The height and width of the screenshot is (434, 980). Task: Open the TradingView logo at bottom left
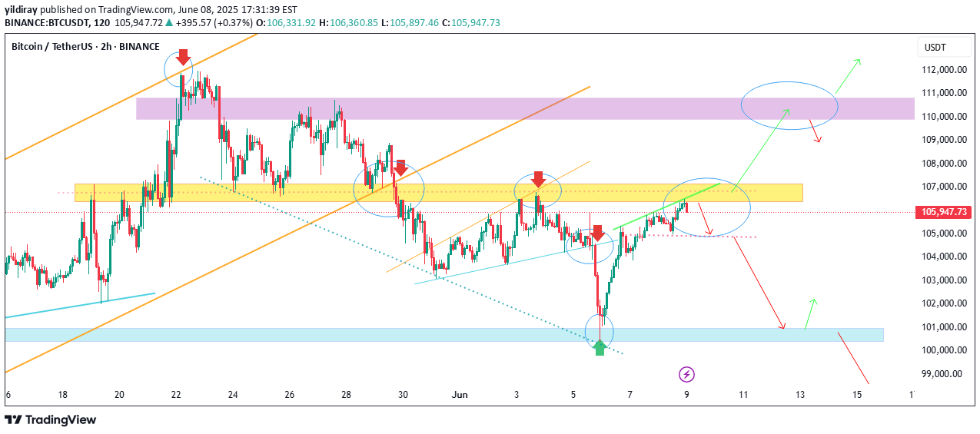click(51, 419)
